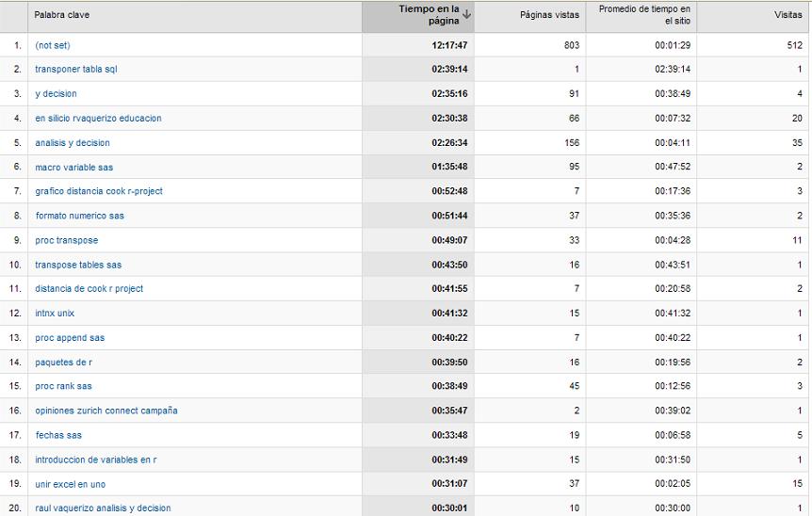Screen dimensions: 812x516
Task: Open keyword transponer tabla sql
Action: click(76, 69)
